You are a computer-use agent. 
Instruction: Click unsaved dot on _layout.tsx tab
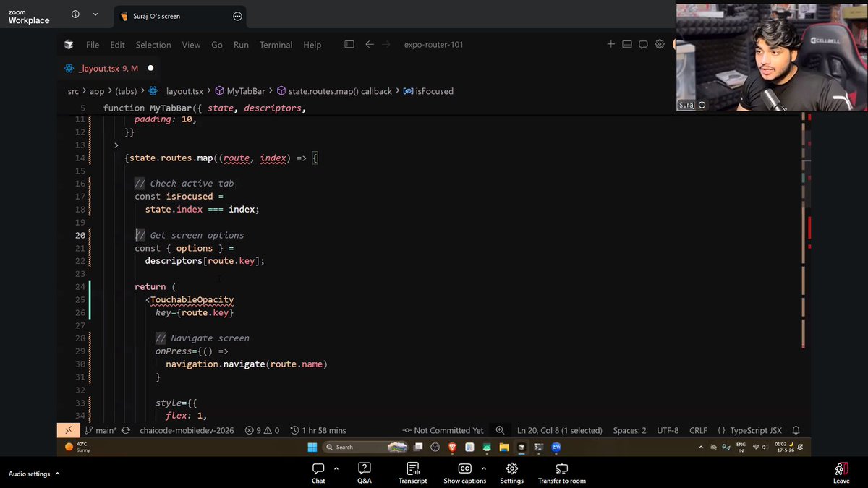pos(150,68)
